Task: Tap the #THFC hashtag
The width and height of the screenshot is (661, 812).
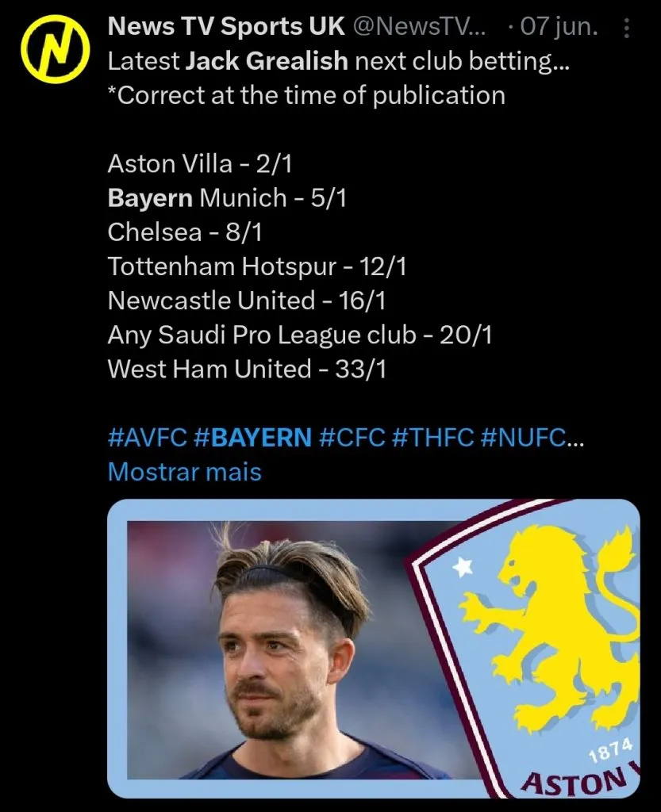Action: click(x=432, y=437)
